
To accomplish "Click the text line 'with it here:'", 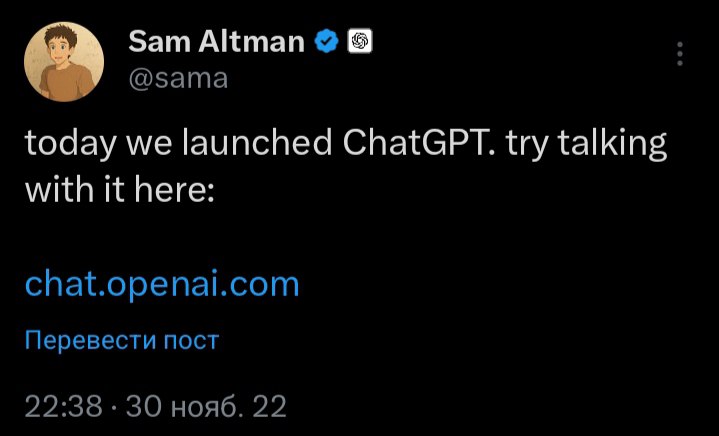I will point(120,188).
